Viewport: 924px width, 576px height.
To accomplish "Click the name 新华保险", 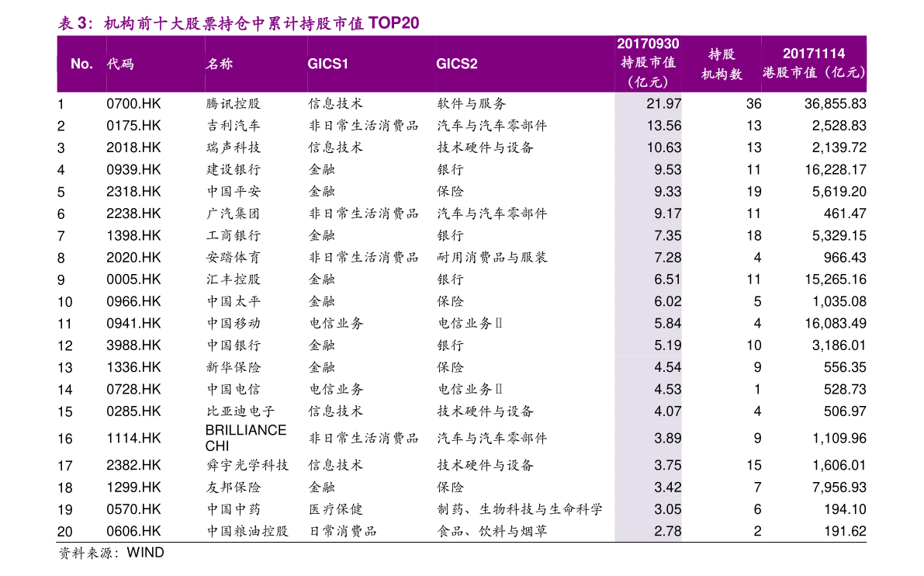I will pos(234,367).
